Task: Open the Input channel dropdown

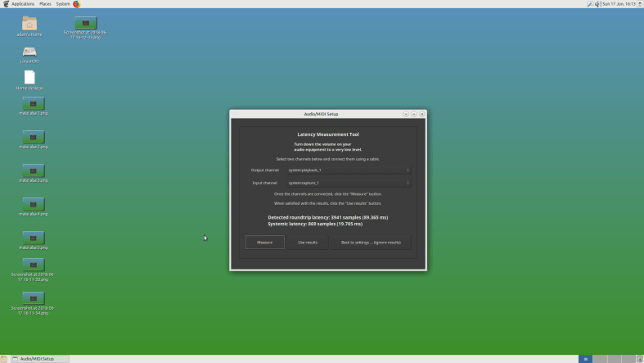Action: pyautogui.click(x=348, y=183)
